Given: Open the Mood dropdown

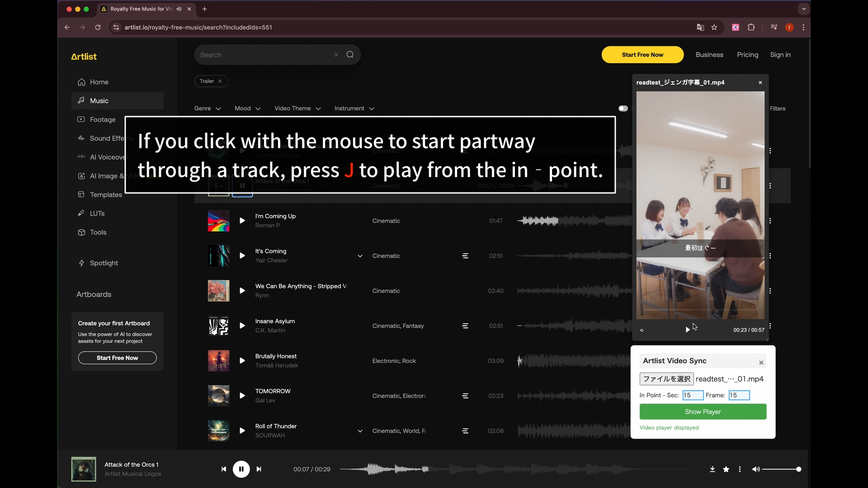Looking at the screenshot, I should pyautogui.click(x=248, y=108).
